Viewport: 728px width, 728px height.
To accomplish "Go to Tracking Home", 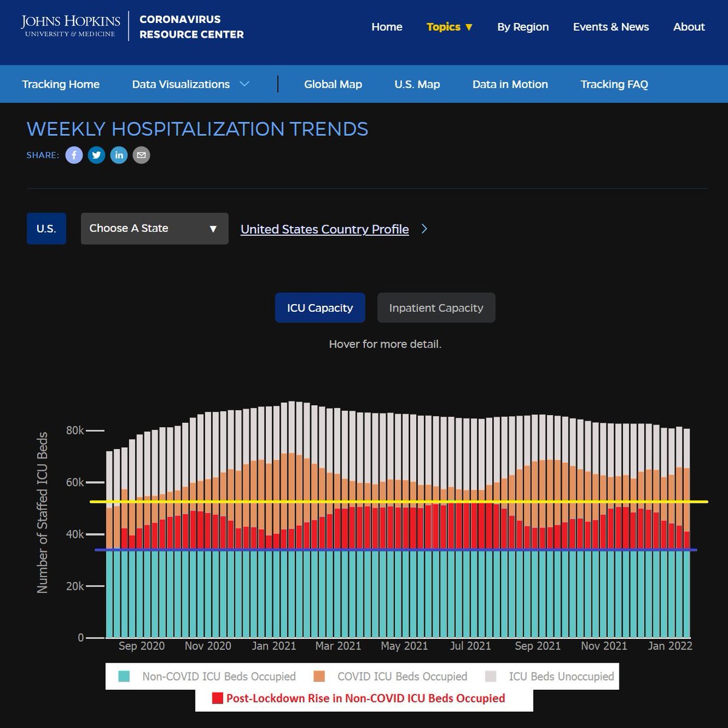I will click(x=61, y=84).
